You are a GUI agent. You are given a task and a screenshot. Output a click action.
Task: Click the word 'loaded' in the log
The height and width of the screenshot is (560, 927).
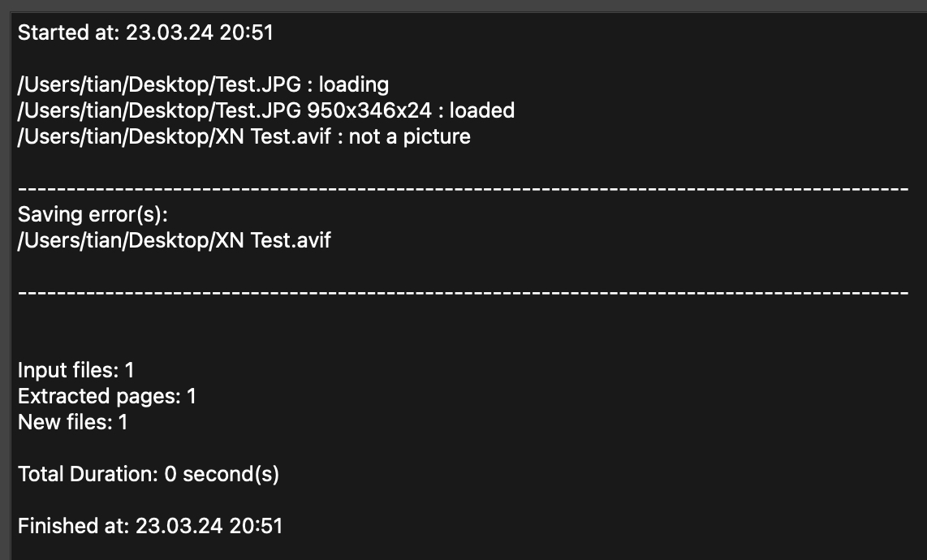(x=482, y=110)
